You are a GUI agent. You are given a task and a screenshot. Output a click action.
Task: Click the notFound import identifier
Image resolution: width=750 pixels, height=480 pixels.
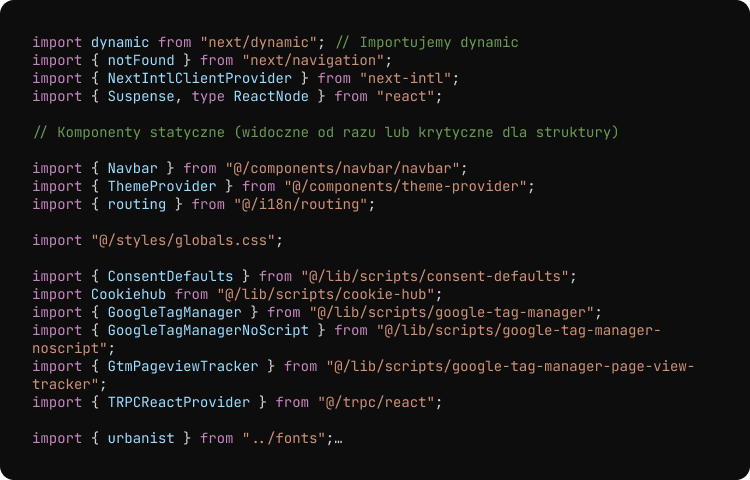point(140,60)
